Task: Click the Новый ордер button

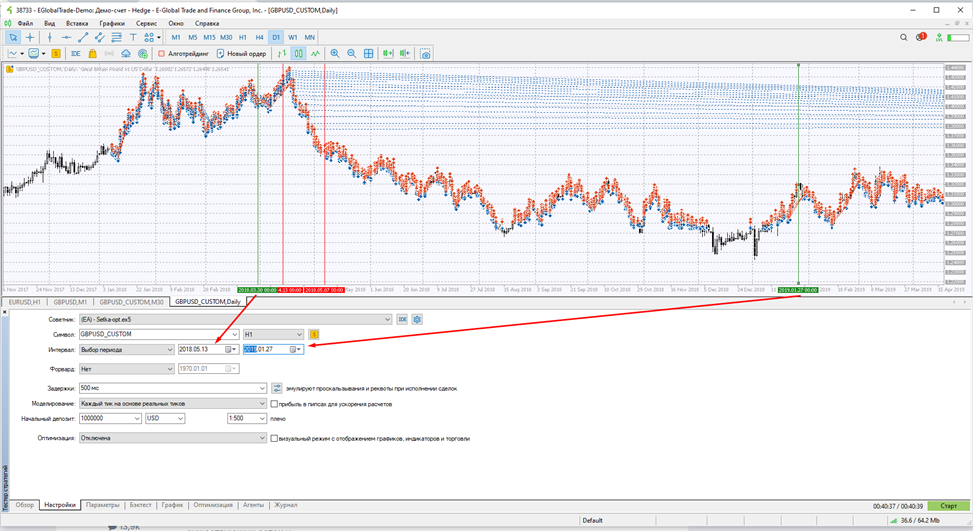Action: tap(241, 53)
